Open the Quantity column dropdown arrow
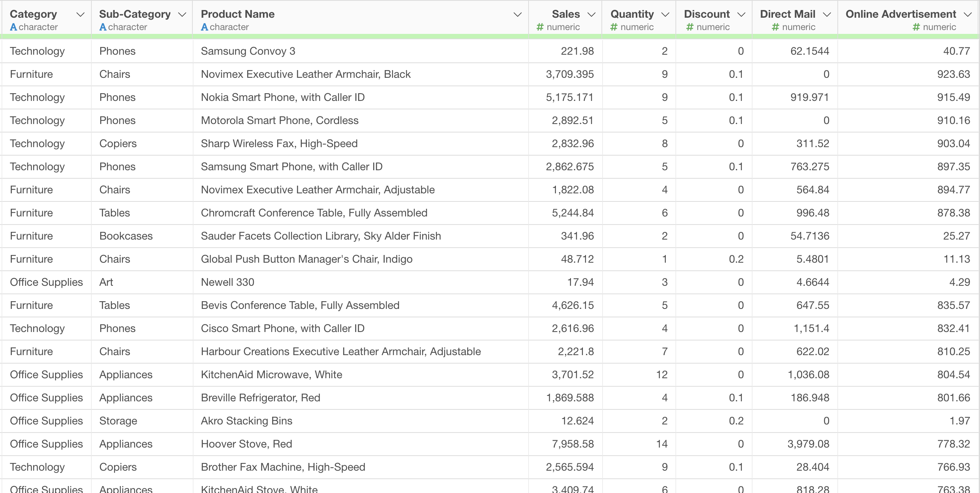This screenshot has width=980, height=493. pos(665,15)
